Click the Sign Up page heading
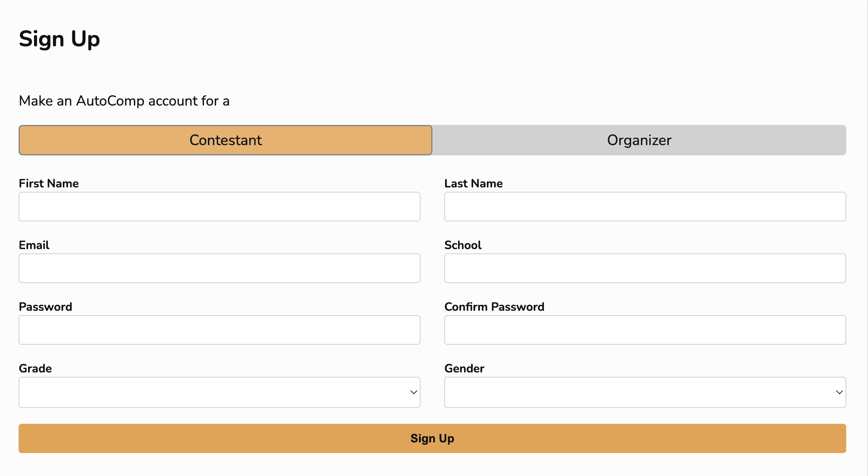Viewport: 868px width, 476px height. 59,39
